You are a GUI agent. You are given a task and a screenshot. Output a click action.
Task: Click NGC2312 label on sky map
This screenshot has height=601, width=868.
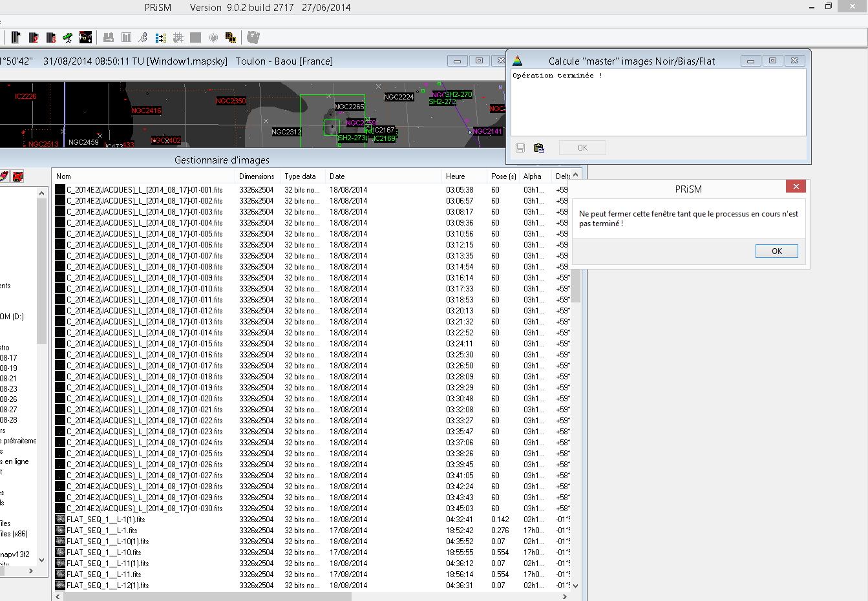pyautogui.click(x=286, y=132)
